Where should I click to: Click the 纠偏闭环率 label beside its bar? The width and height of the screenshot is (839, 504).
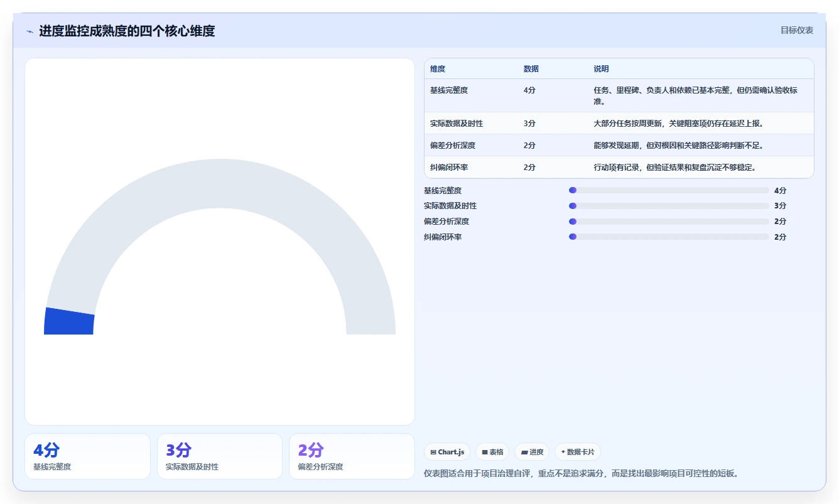(443, 237)
